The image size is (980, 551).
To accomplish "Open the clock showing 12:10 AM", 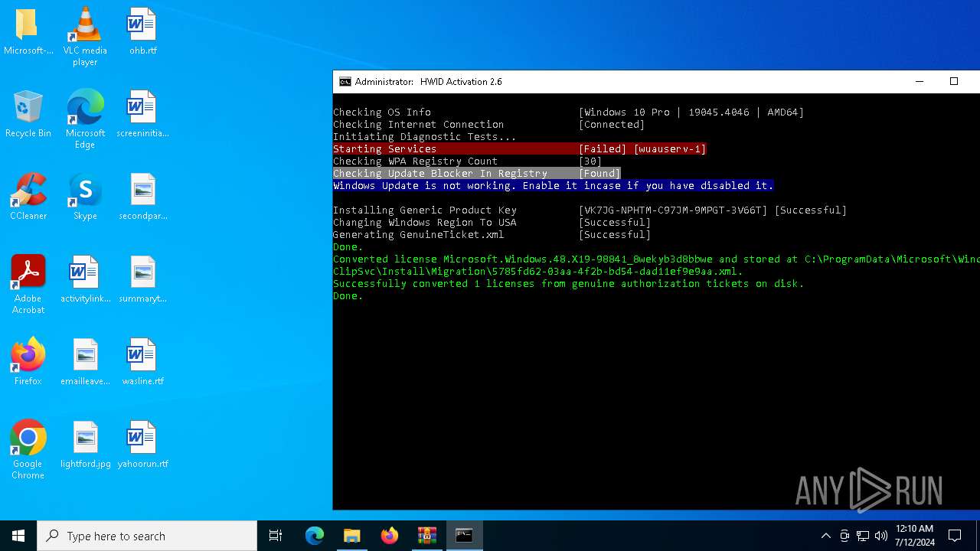I will [914, 536].
